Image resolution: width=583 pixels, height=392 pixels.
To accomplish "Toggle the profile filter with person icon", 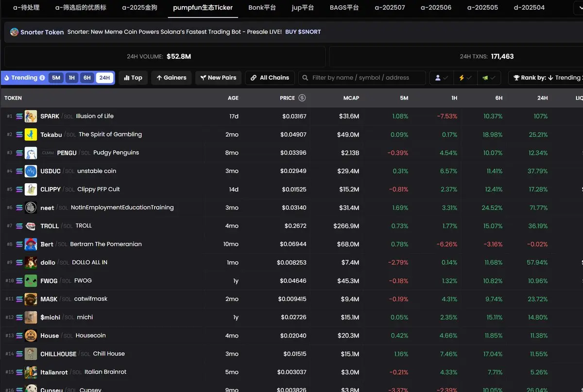I will 442,78.
